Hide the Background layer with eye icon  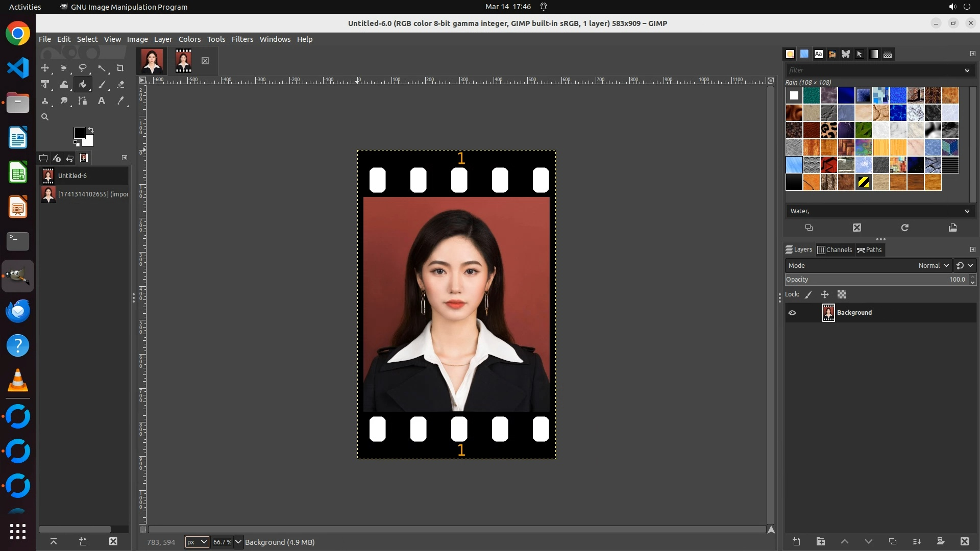[x=792, y=313]
